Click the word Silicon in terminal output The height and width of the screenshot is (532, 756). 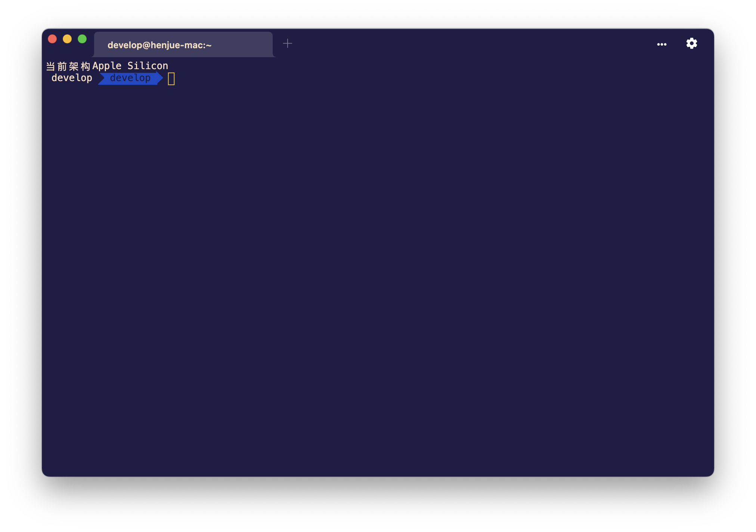[148, 66]
